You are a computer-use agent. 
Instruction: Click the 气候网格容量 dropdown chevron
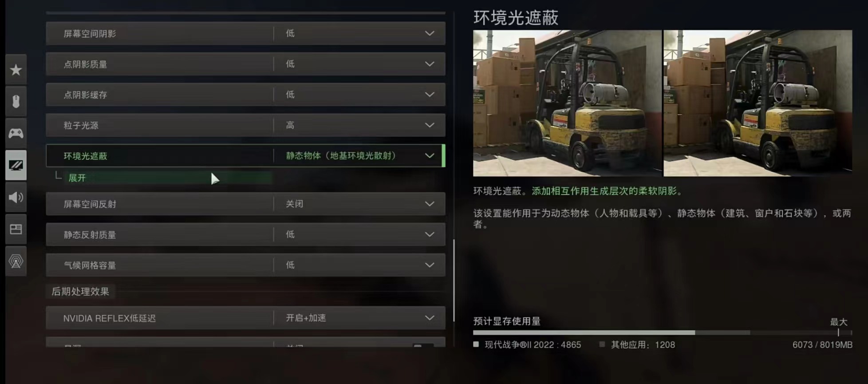click(x=430, y=265)
